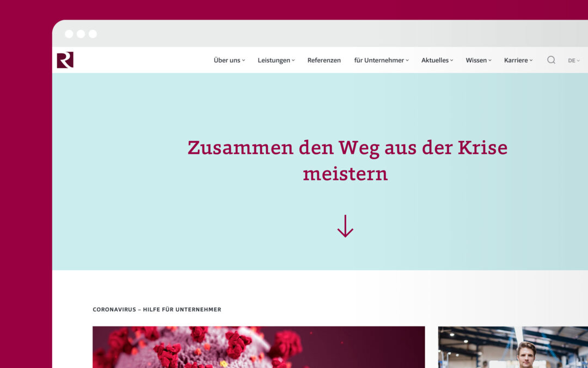Open the Karriere menu
This screenshot has width=588, height=368.
tap(518, 60)
